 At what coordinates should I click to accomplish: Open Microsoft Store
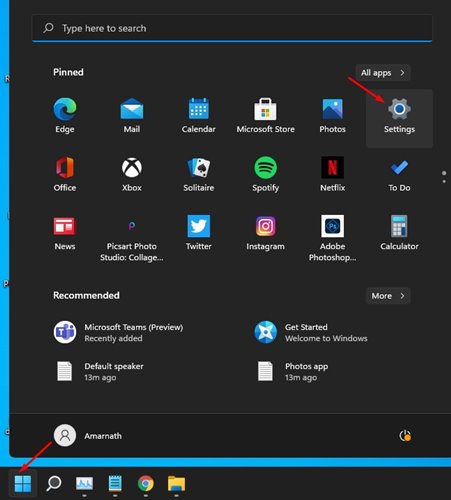(x=265, y=115)
